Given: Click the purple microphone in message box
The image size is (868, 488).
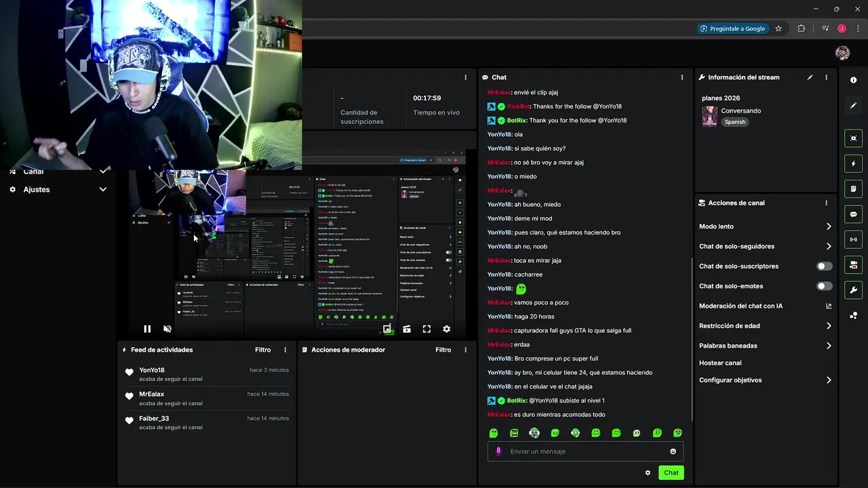Looking at the screenshot, I should [498, 451].
